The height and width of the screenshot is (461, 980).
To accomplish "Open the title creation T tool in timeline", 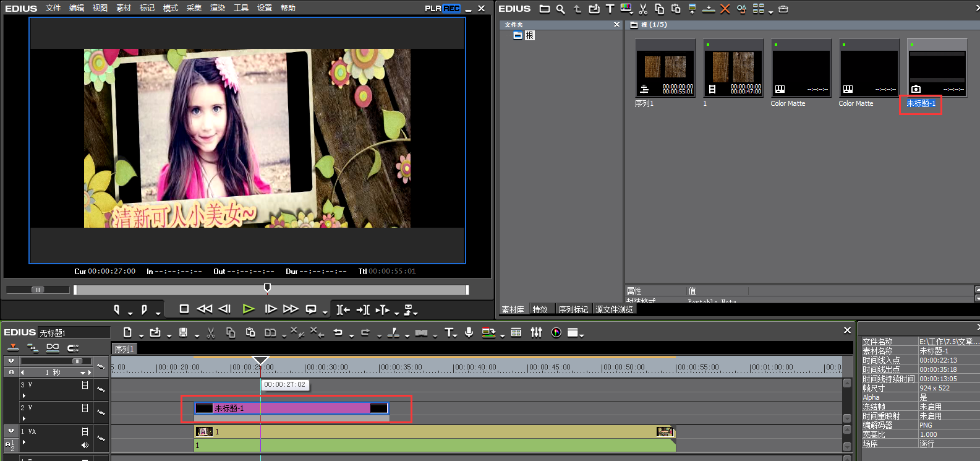I will click(449, 333).
